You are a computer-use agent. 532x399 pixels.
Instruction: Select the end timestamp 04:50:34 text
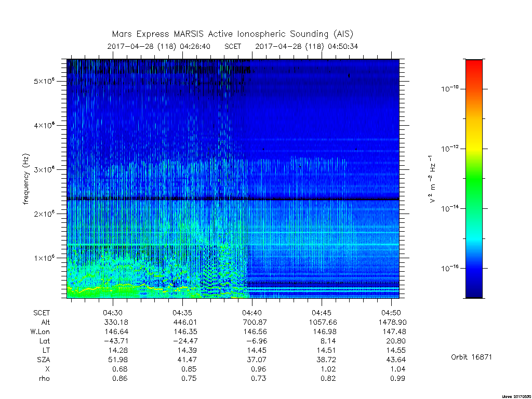pos(343,46)
